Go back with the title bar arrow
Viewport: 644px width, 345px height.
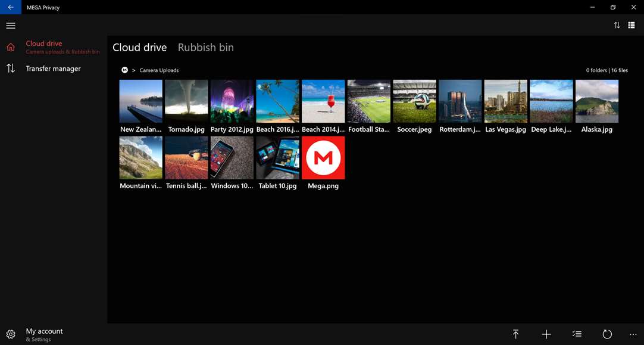coord(11,7)
